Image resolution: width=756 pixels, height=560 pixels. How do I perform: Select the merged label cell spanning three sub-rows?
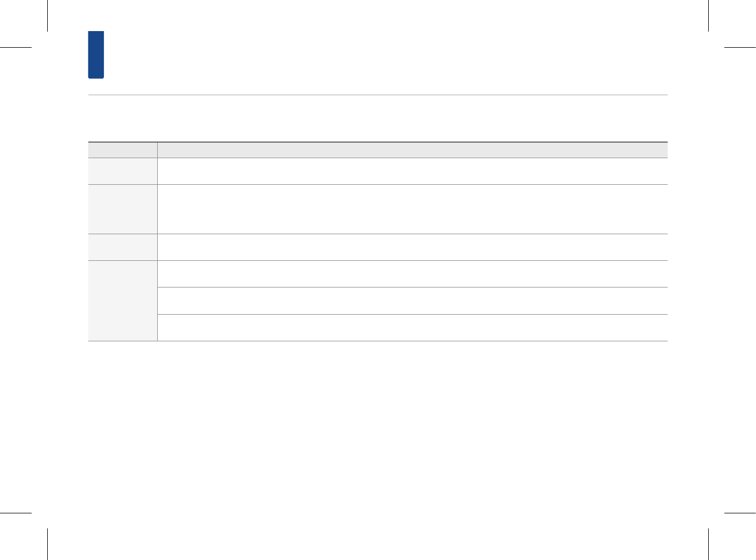pyautogui.click(x=122, y=300)
